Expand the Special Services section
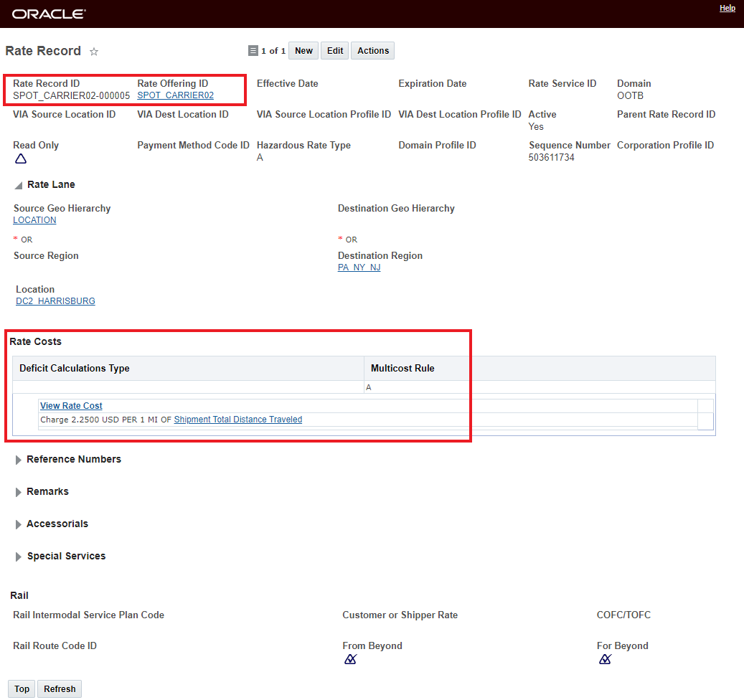 click(x=18, y=557)
